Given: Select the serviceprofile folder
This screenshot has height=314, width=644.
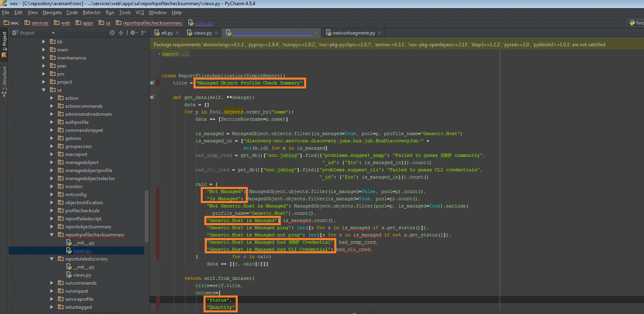Looking at the screenshot, I should (79, 299).
